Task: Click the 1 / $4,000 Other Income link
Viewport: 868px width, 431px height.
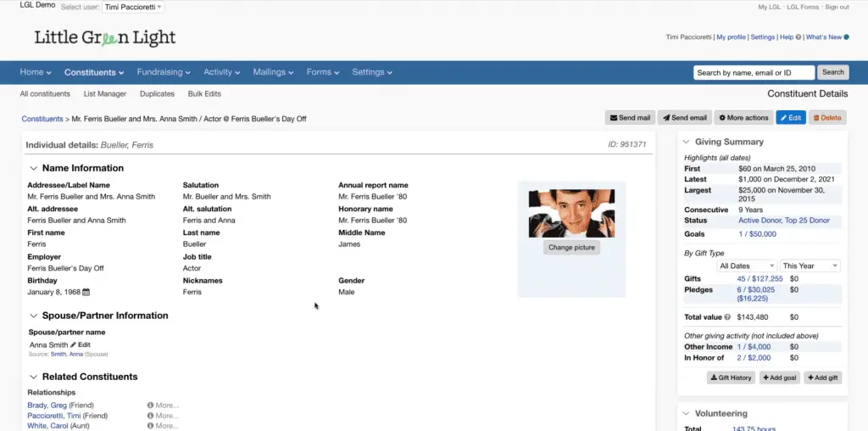Action: [754, 347]
